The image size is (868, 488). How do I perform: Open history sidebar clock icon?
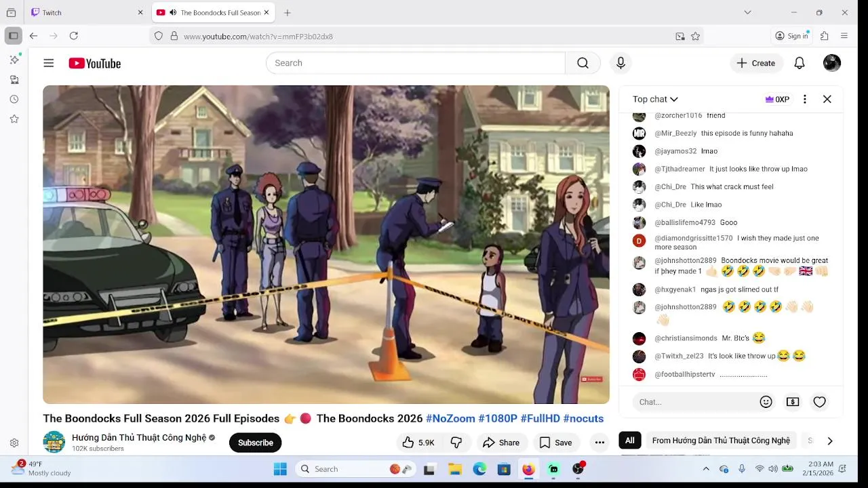14,99
